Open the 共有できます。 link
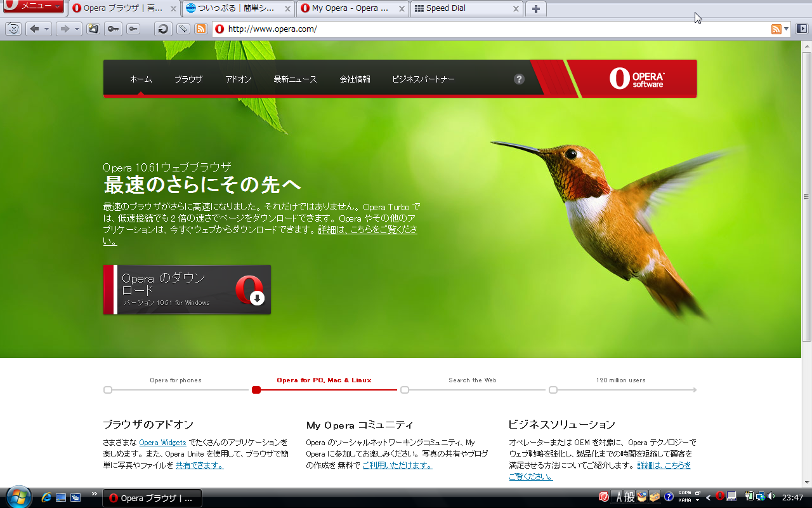Image resolution: width=812 pixels, height=508 pixels. click(x=199, y=465)
